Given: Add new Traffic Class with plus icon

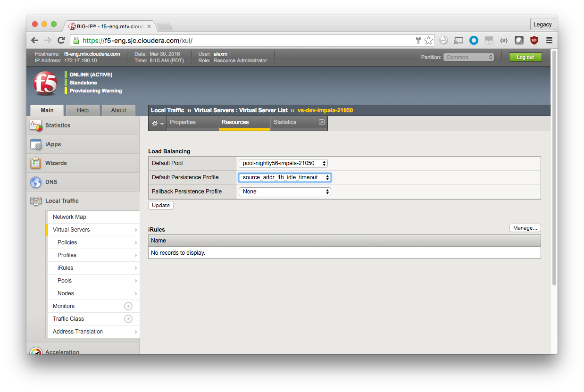Looking at the screenshot, I should [x=128, y=319].
